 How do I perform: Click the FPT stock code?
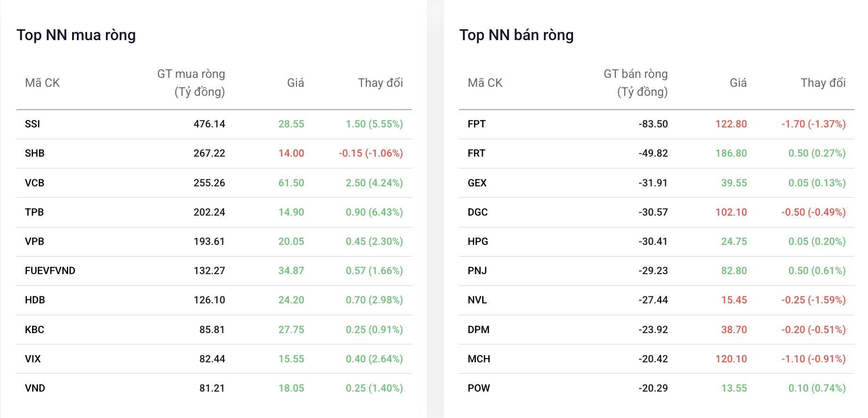pyautogui.click(x=476, y=124)
